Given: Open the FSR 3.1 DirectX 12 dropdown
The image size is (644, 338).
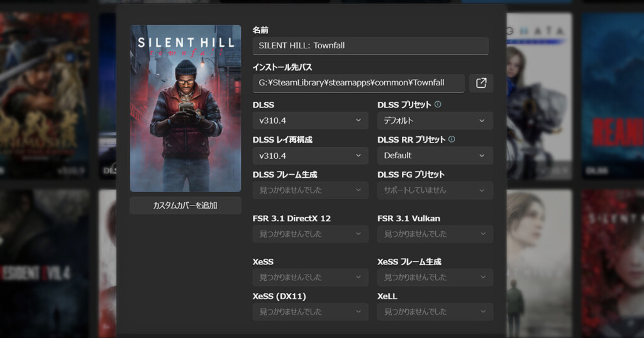Looking at the screenshot, I should [311, 234].
